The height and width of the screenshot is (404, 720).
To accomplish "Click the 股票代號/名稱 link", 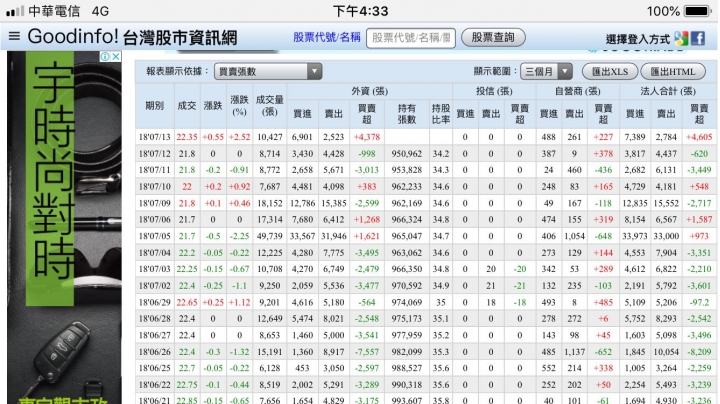I will (326, 37).
